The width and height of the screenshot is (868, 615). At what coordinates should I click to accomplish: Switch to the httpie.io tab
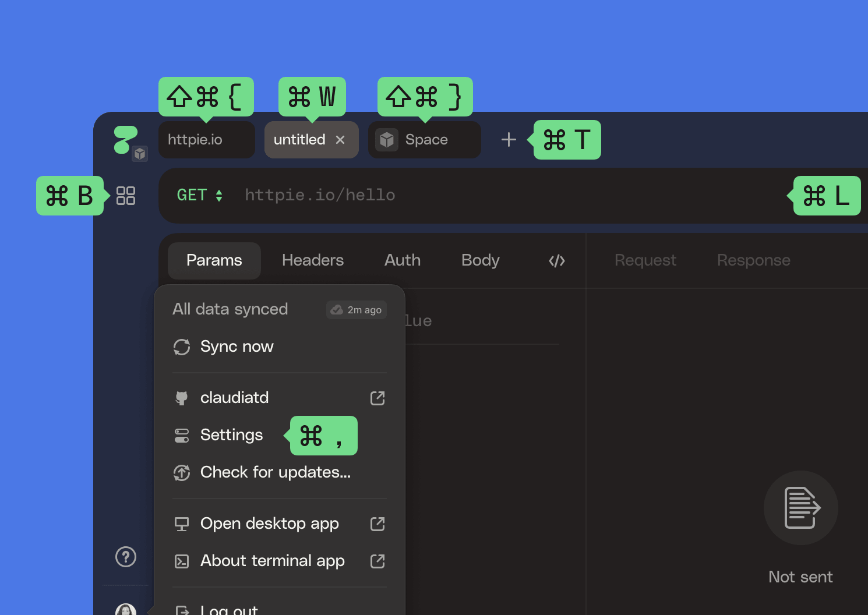click(x=207, y=140)
